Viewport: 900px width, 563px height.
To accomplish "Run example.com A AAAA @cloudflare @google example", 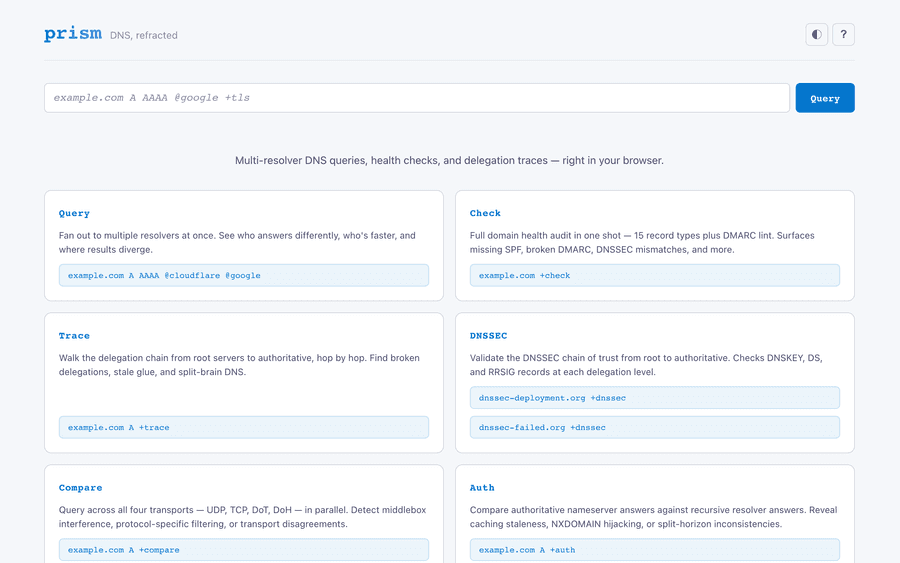I will [243, 275].
